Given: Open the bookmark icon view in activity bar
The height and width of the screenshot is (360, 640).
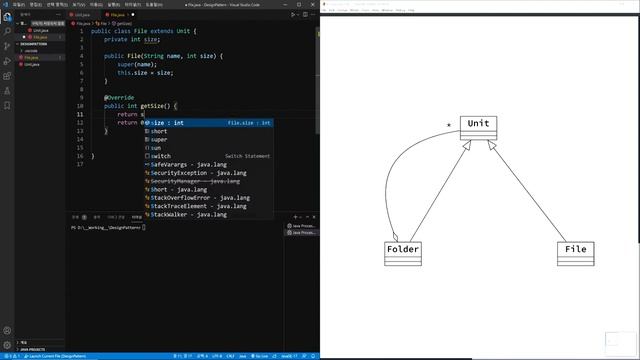Looking at the screenshot, I should click(7, 106).
